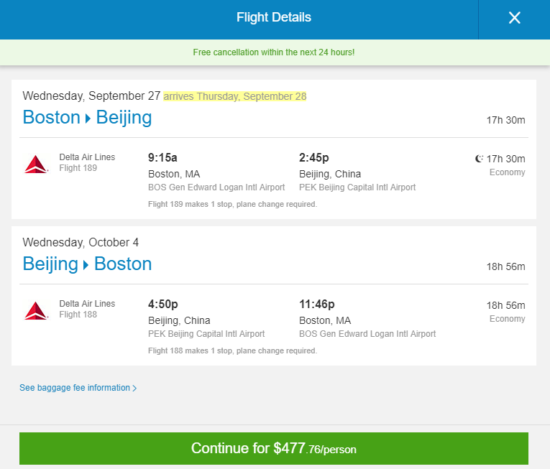This screenshot has height=469, width=550.
Task: Close the Flight Details dialog
Action: [514, 18]
